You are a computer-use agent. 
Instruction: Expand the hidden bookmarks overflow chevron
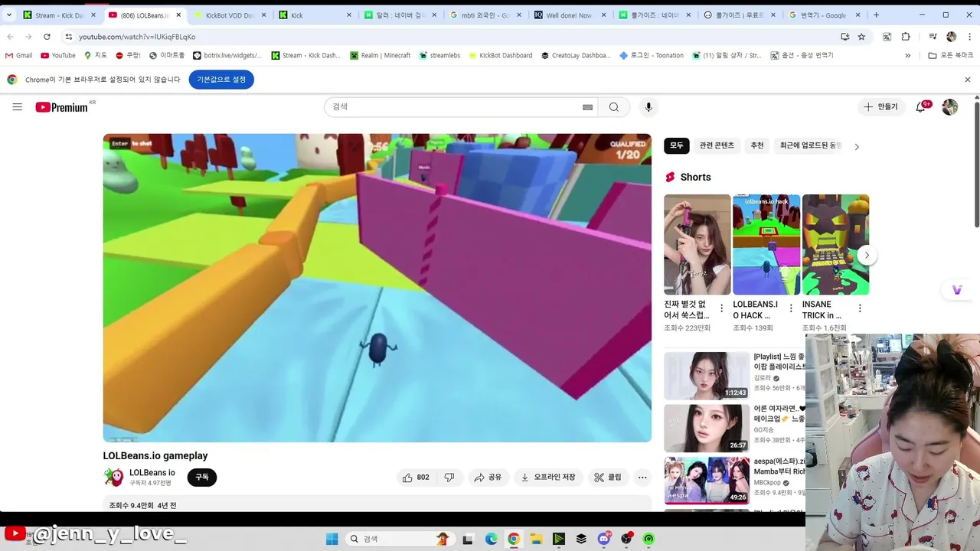click(x=907, y=55)
